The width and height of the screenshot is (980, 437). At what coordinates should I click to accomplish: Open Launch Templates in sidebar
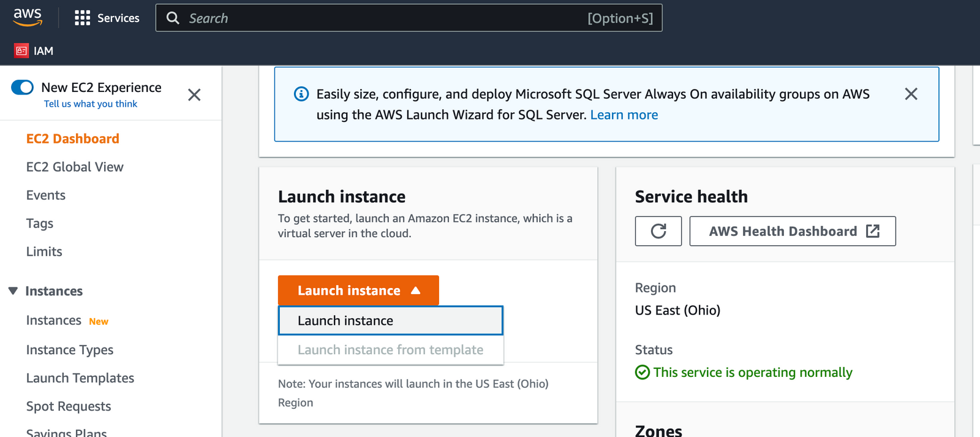tap(80, 378)
